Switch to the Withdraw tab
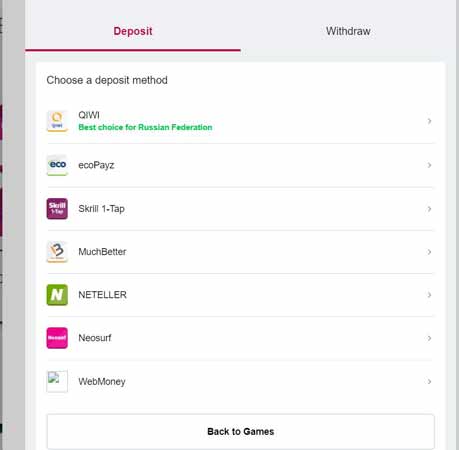The image size is (459, 450). [348, 31]
